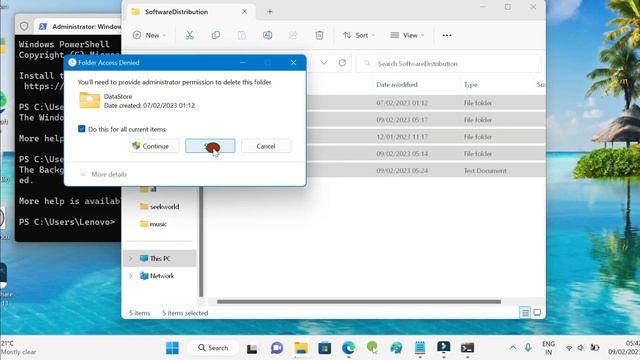Expand the Network tree node
Image resolution: width=640 pixels, height=360 pixels.
point(131,276)
